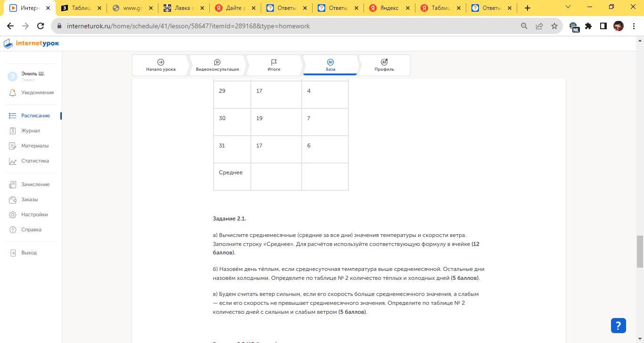
Task: Click the internetурок logo
Action: (x=32, y=44)
